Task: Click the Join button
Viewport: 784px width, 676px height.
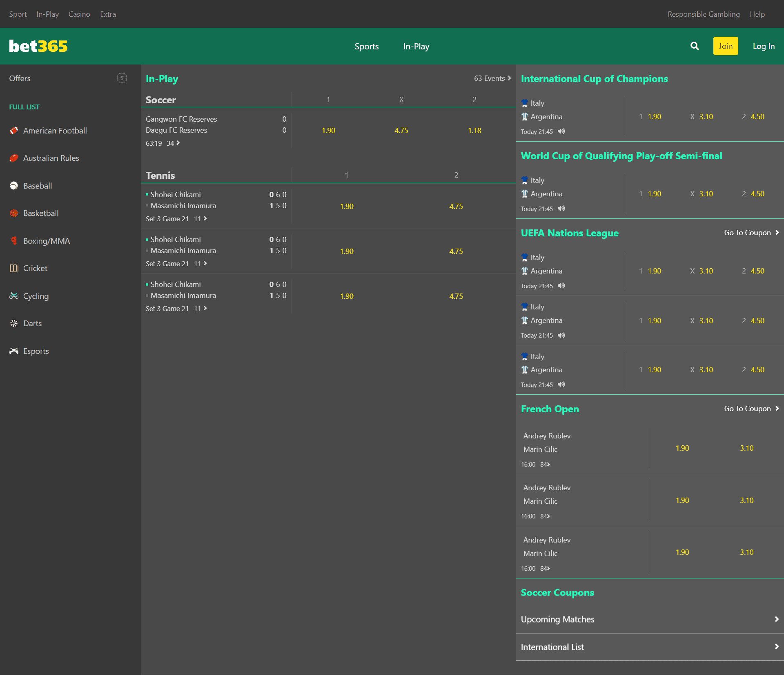Action: pyautogui.click(x=726, y=46)
